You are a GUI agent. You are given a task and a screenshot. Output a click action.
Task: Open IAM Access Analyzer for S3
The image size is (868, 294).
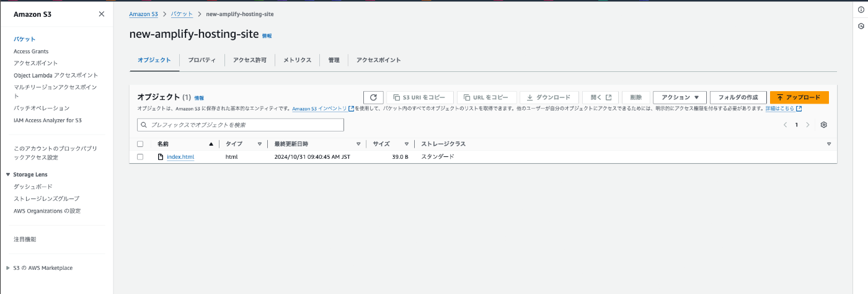(x=48, y=120)
